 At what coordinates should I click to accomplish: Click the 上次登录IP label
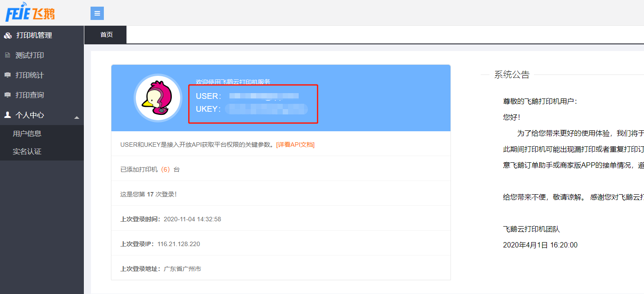tap(138, 244)
